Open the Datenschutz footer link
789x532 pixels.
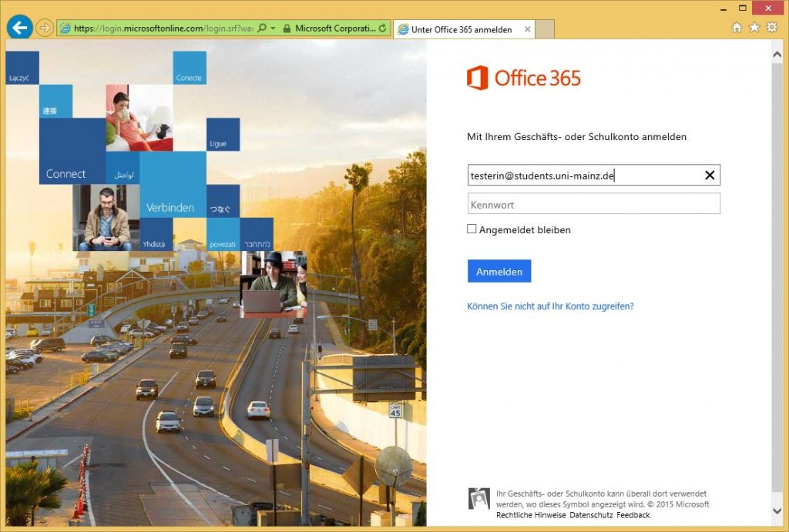[x=591, y=515]
